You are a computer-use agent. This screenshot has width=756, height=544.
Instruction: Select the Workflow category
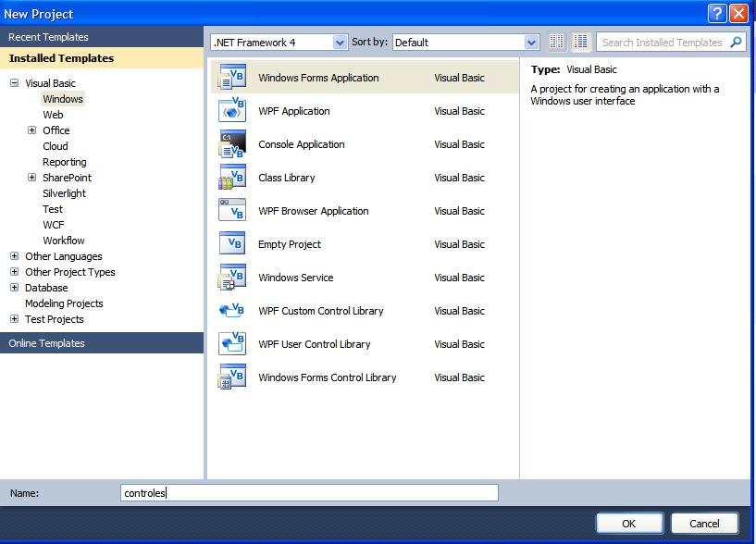(64, 241)
